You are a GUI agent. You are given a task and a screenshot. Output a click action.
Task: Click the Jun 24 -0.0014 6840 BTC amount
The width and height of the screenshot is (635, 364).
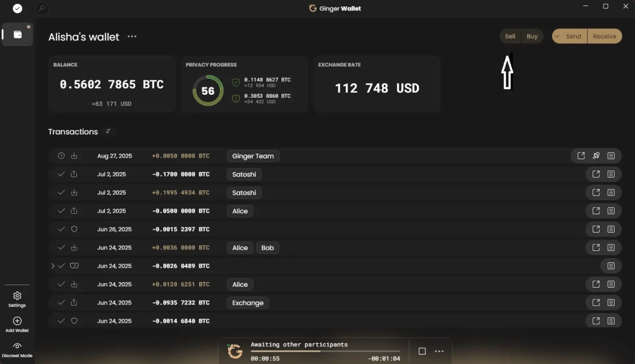(x=181, y=321)
